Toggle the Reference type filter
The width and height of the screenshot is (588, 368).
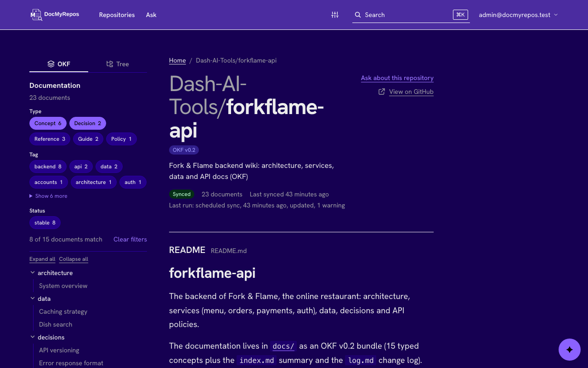pyautogui.click(x=50, y=139)
